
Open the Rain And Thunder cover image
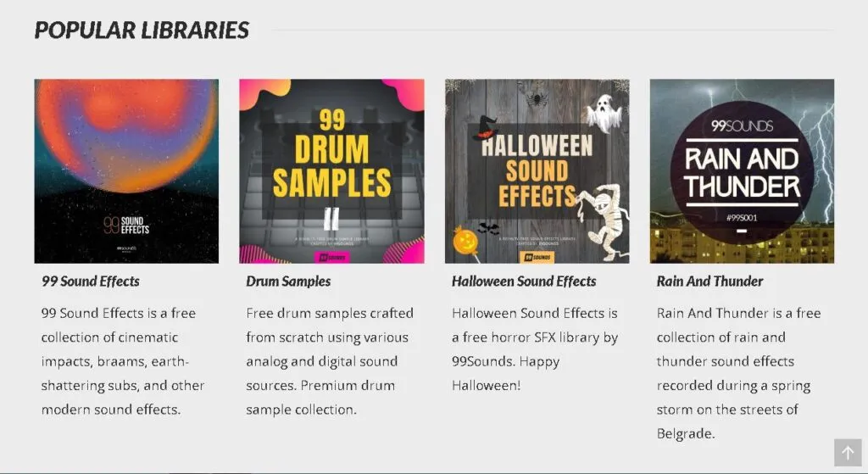point(742,170)
